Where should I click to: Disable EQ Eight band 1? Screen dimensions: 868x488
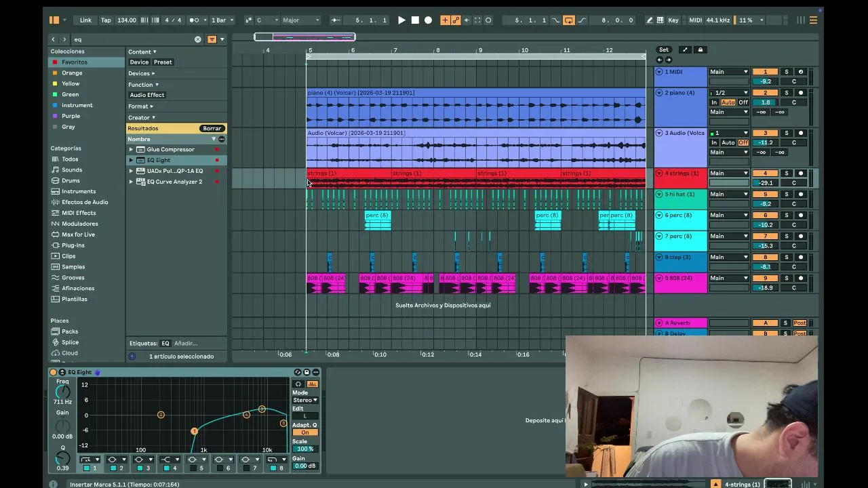[x=87, y=468]
